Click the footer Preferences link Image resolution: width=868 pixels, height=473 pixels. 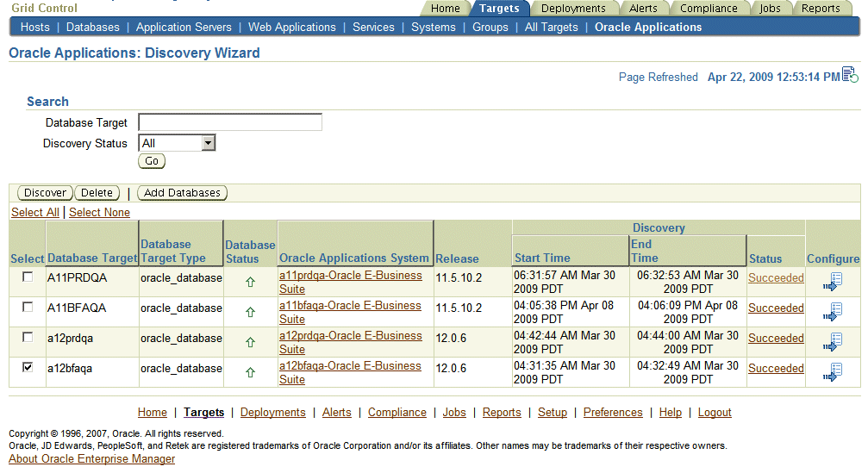[613, 412]
